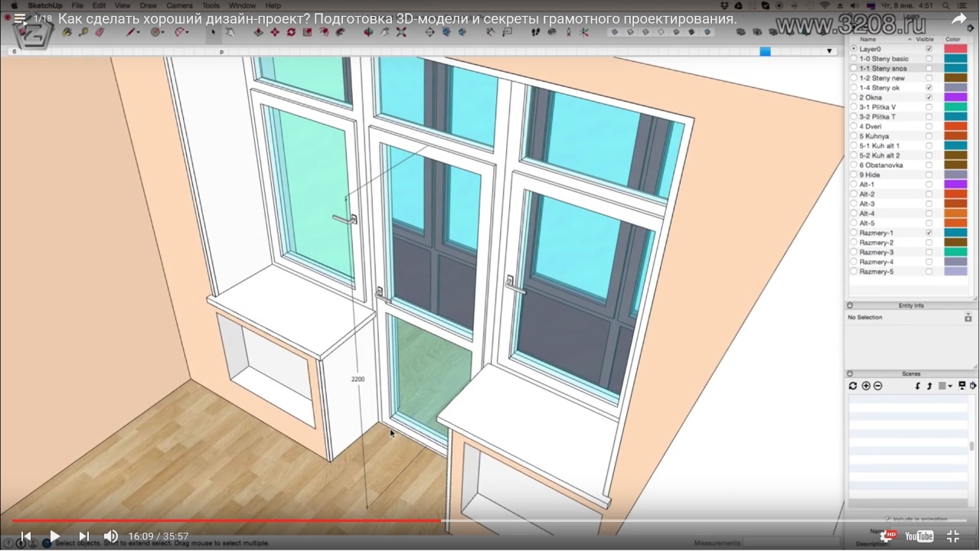Click the Layer0 color swatch
This screenshot has height=551, width=980.
[x=955, y=49]
